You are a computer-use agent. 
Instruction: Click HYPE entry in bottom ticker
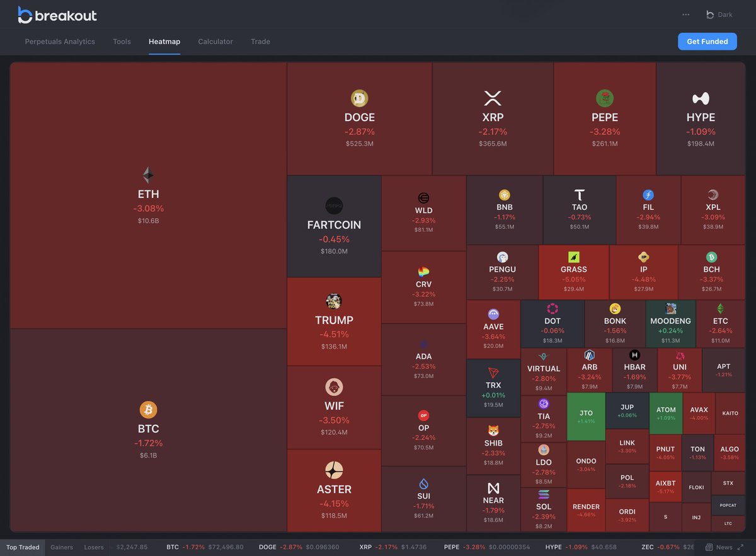[x=581, y=547]
